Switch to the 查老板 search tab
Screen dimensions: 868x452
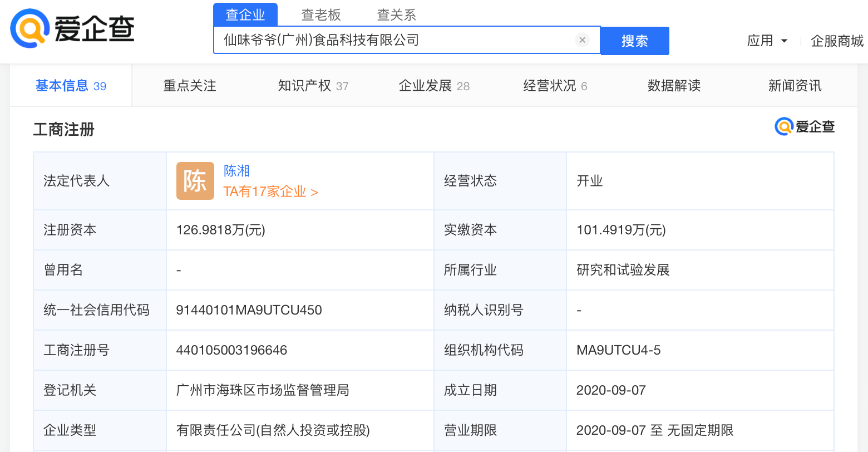pyautogui.click(x=321, y=15)
